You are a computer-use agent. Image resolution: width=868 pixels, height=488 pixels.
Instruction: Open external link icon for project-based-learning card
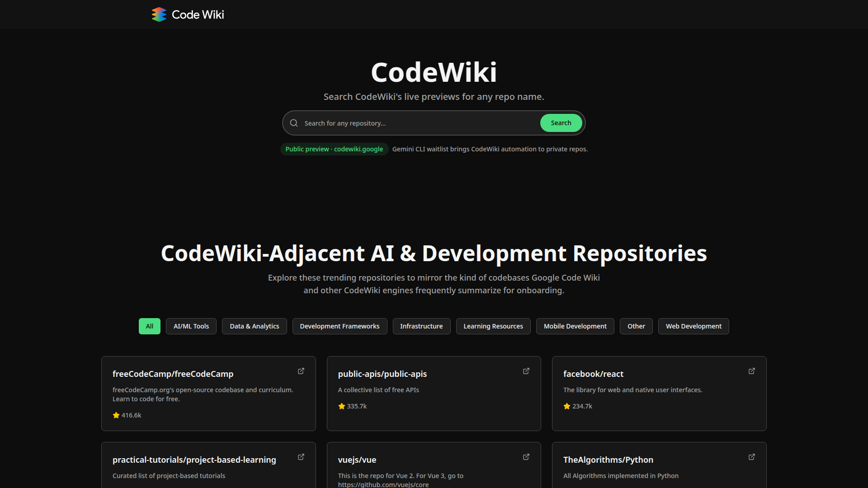pos(301,457)
